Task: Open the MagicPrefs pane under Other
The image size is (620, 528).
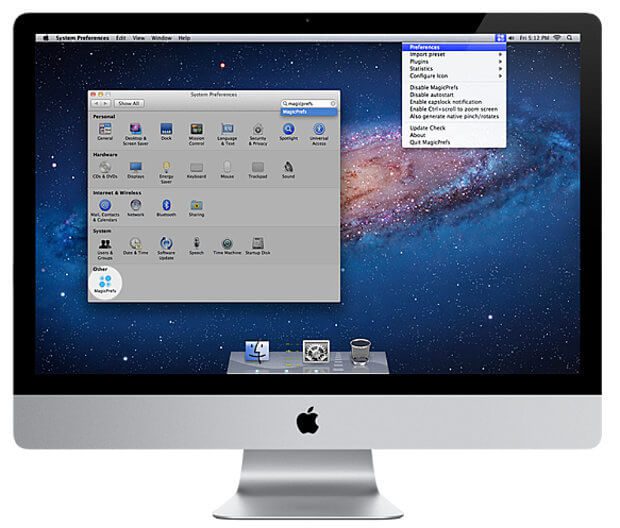Action: pyautogui.click(x=105, y=284)
